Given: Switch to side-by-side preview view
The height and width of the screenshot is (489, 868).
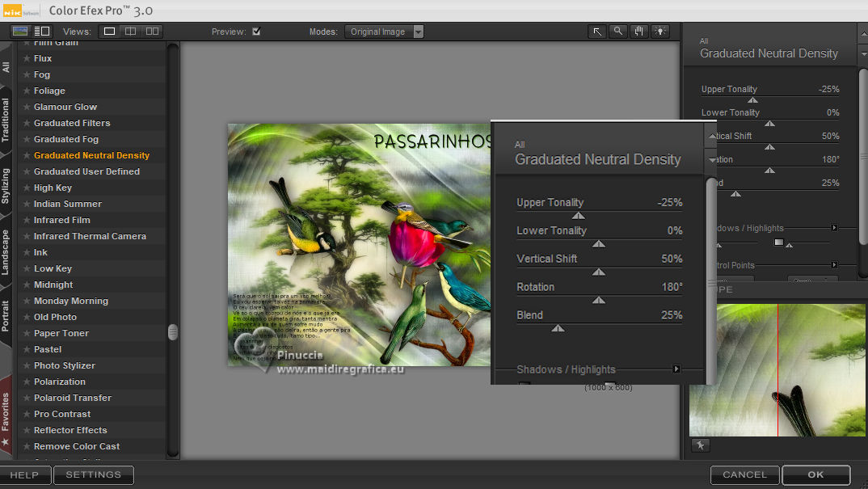Looking at the screenshot, I should (151, 32).
